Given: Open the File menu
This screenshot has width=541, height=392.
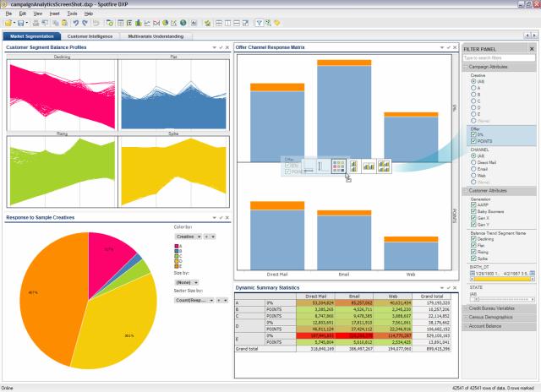Looking at the screenshot, I should [9, 14].
